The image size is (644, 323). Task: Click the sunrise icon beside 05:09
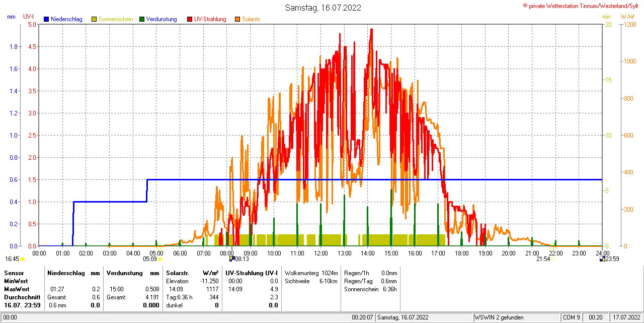[x=160, y=259]
